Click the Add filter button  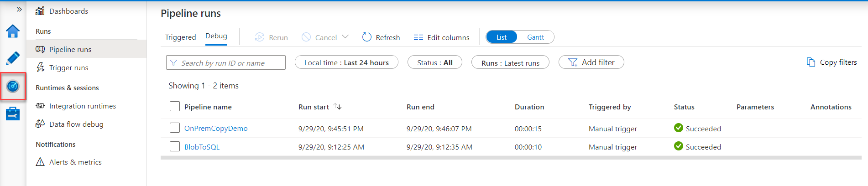click(591, 62)
